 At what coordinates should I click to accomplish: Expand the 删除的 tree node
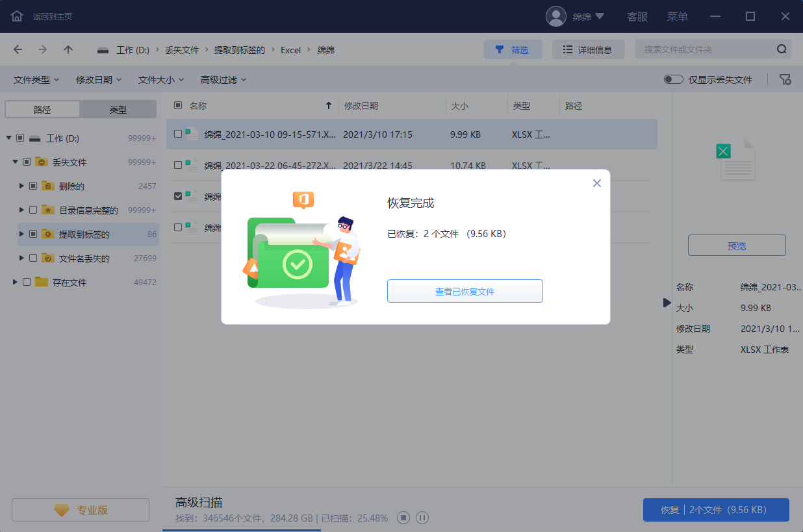coord(21,186)
